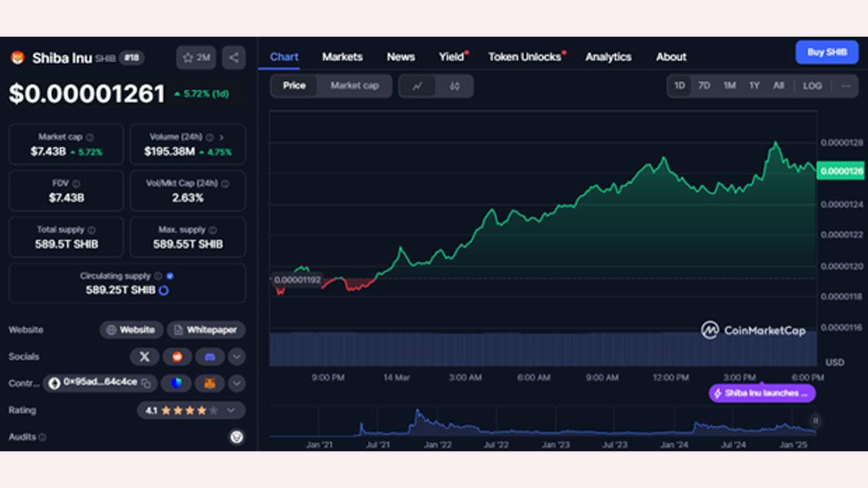Open info icon next to Audits

tap(43, 438)
